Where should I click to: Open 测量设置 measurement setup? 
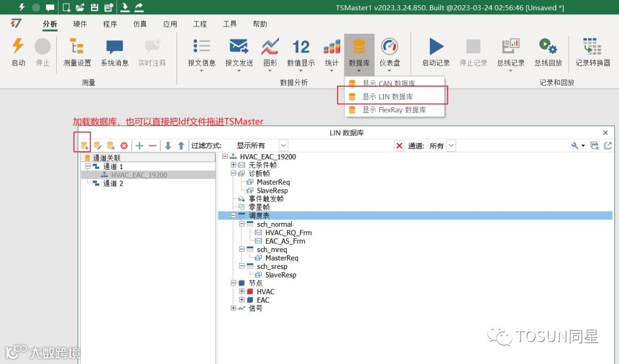77,52
